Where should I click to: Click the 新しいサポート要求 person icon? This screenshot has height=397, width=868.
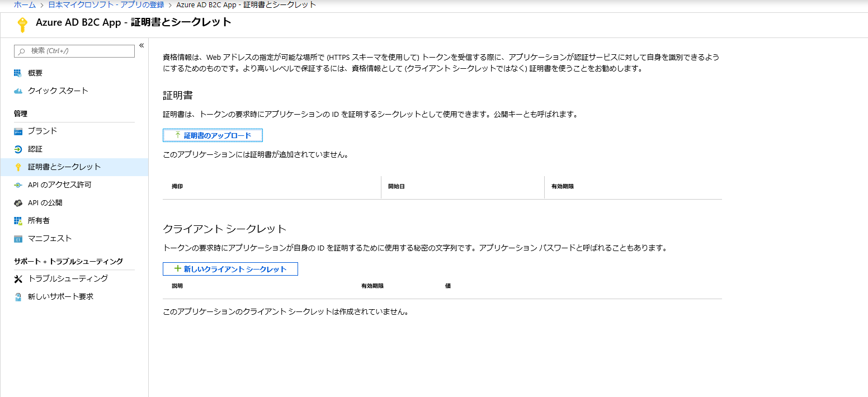pos(18,297)
